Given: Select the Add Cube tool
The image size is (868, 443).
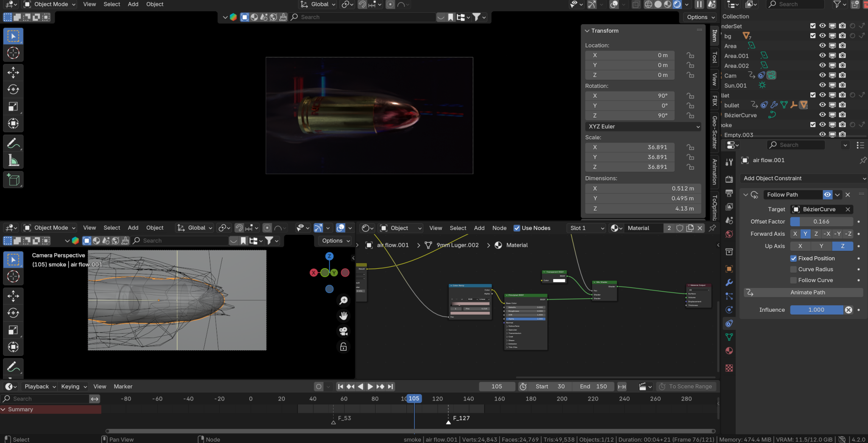Looking at the screenshot, I should [x=13, y=180].
